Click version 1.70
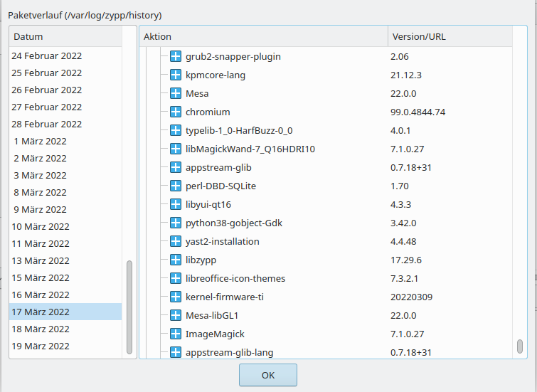Viewport: 537px width, 392px height. pos(399,186)
